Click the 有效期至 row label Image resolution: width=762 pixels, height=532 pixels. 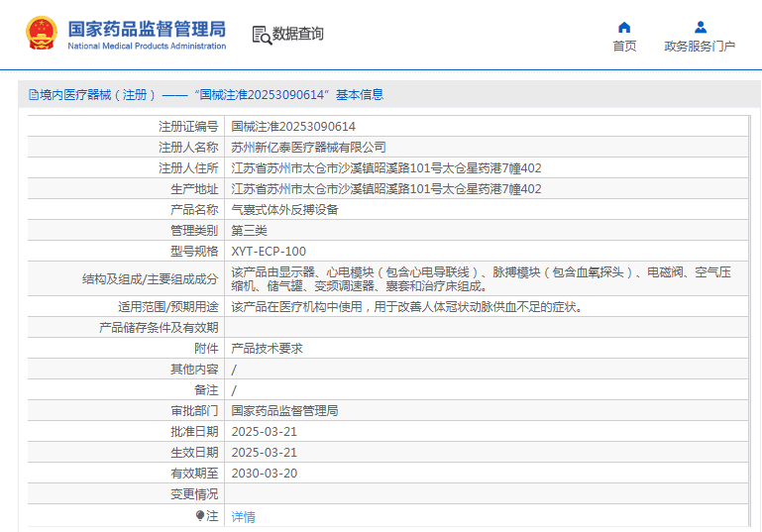tap(194, 474)
